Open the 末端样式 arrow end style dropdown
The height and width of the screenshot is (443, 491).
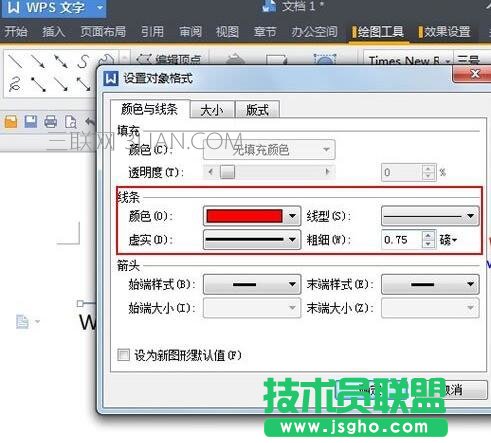pyautogui.click(x=430, y=284)
